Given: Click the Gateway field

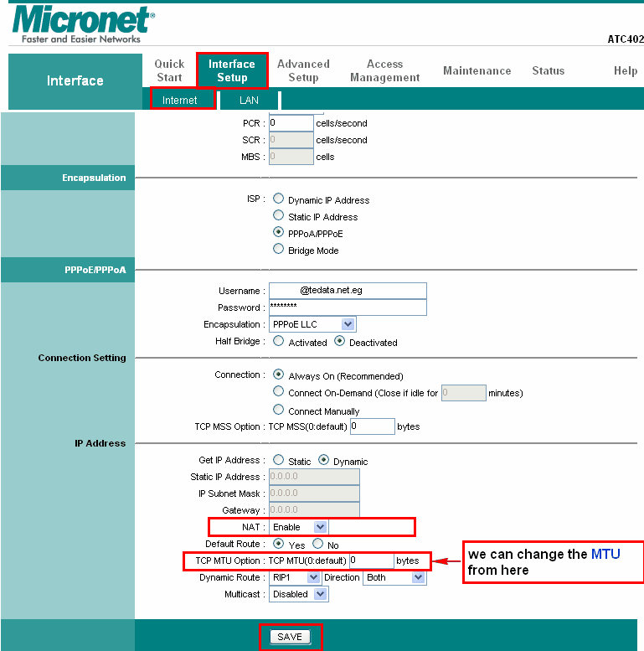Looking at the screenshot, I should [314, 510].
